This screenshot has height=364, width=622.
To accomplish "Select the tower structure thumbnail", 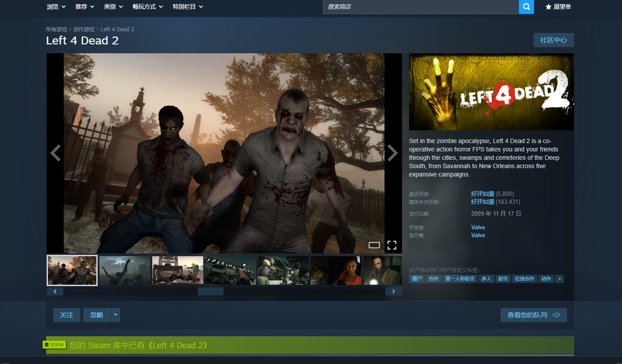I will tap(178, 271).
